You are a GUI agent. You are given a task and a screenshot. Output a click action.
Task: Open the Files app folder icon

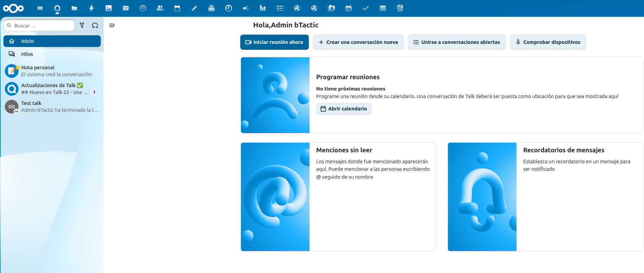tap(74, 8)
